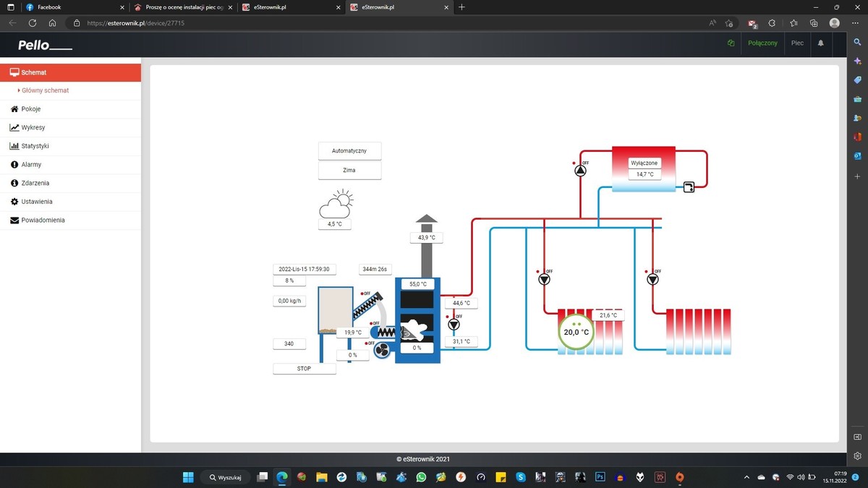Image resolution: width=868 pixels, height=488 pixels.
Task: Click the blower fan icon near the boiler
Action: pos(383,351)
